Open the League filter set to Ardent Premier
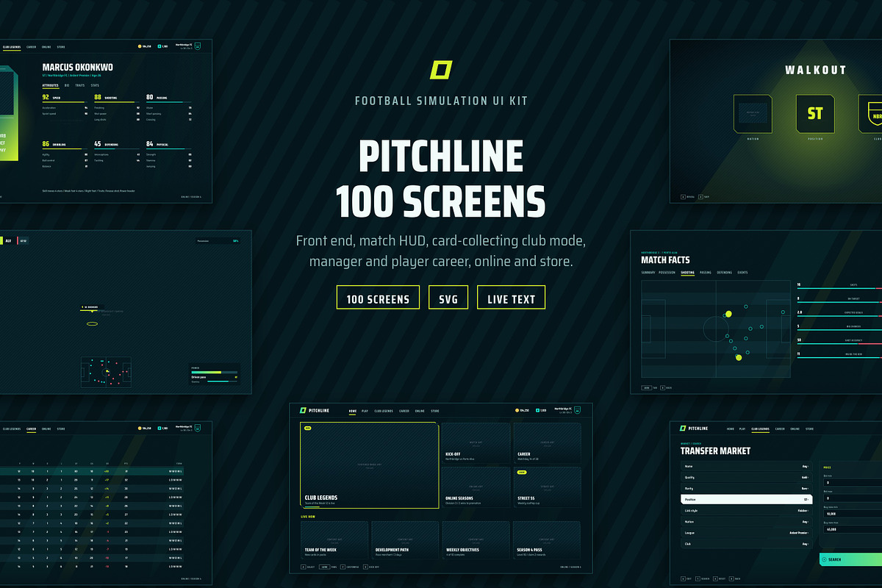Screen dimensions: 882x588 coord(745,532)
